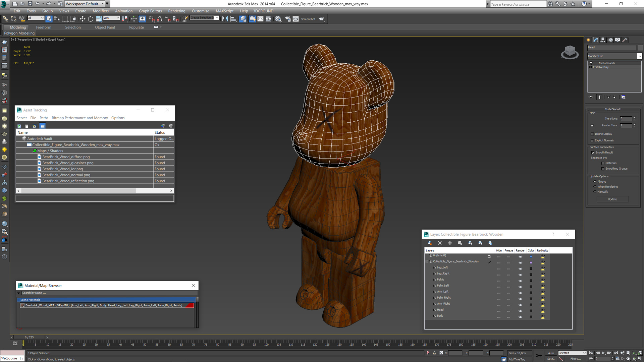The width and height of the screenshot is (644, 362).
Task: Toggle Angle Snap in main toolbar
Action: pyautogui.click(x=160, y=19)
